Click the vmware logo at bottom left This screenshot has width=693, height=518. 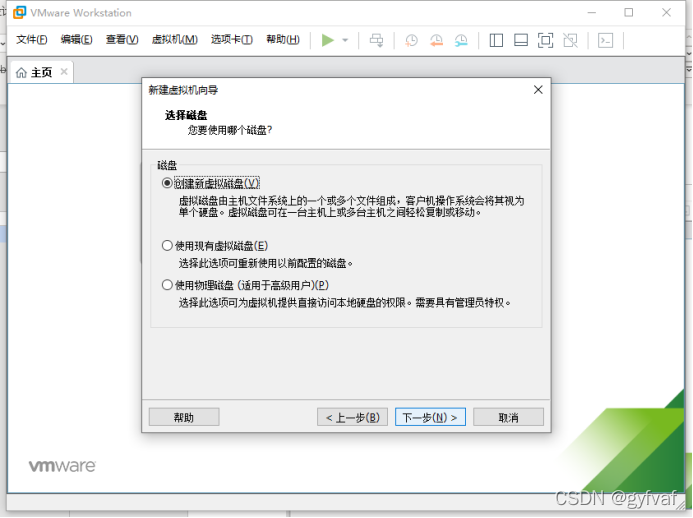[x=62, y=466]
